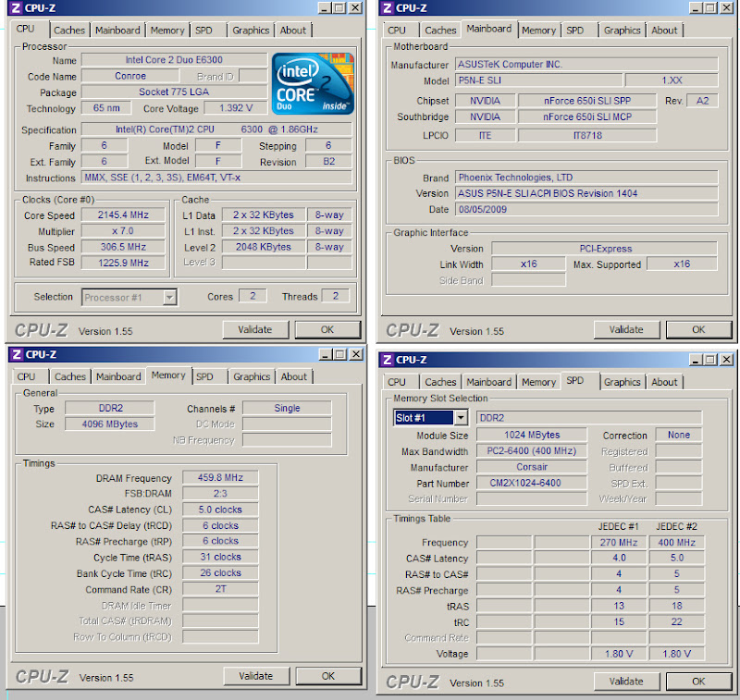740x700 pixels.
Task: Open About tab in the Processor window
Action: [x=293, y=31]
